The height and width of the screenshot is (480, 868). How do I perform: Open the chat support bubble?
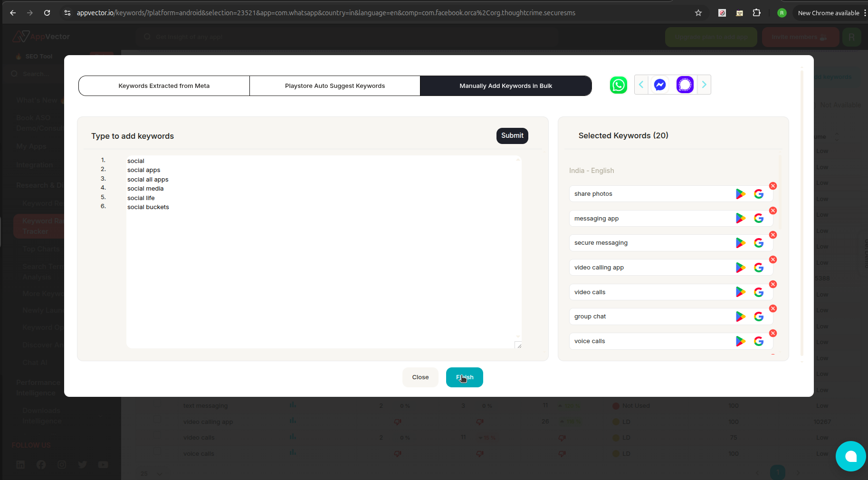coord(850,456)
